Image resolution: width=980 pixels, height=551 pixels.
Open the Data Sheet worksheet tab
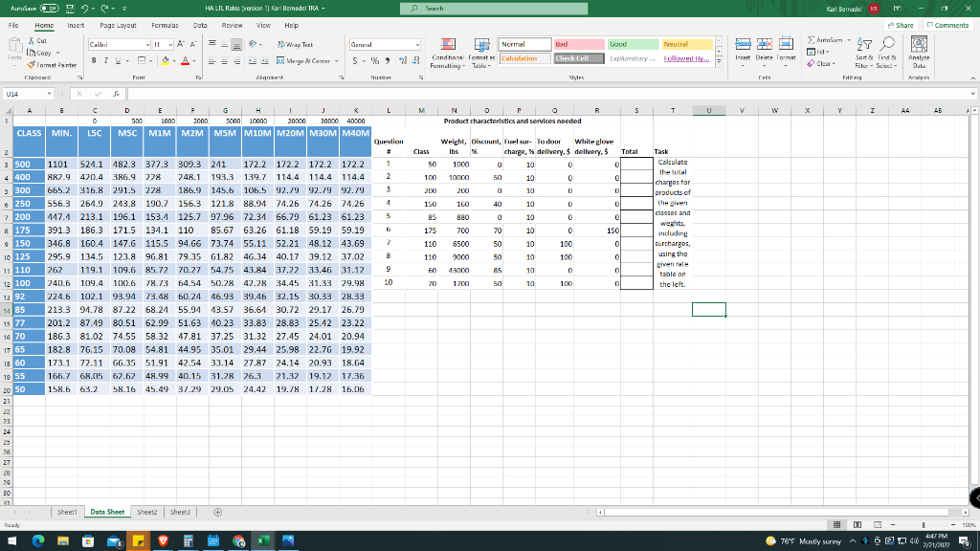(106, 511)
